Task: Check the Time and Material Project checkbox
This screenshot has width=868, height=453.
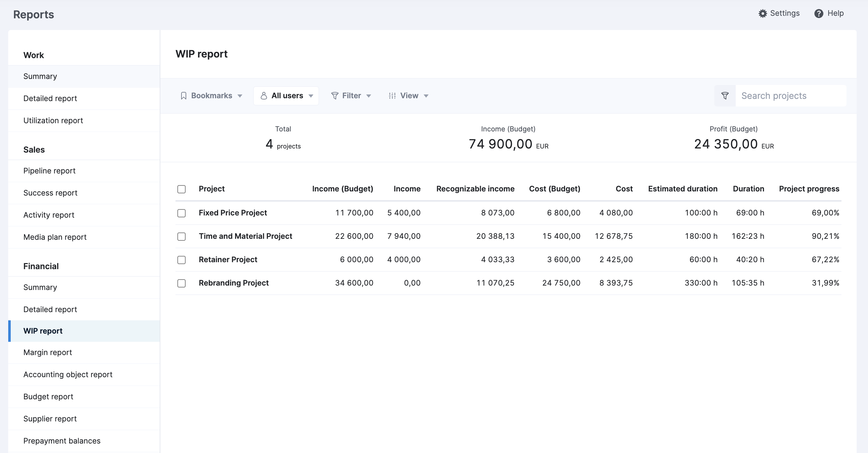Action: point(181,236)
